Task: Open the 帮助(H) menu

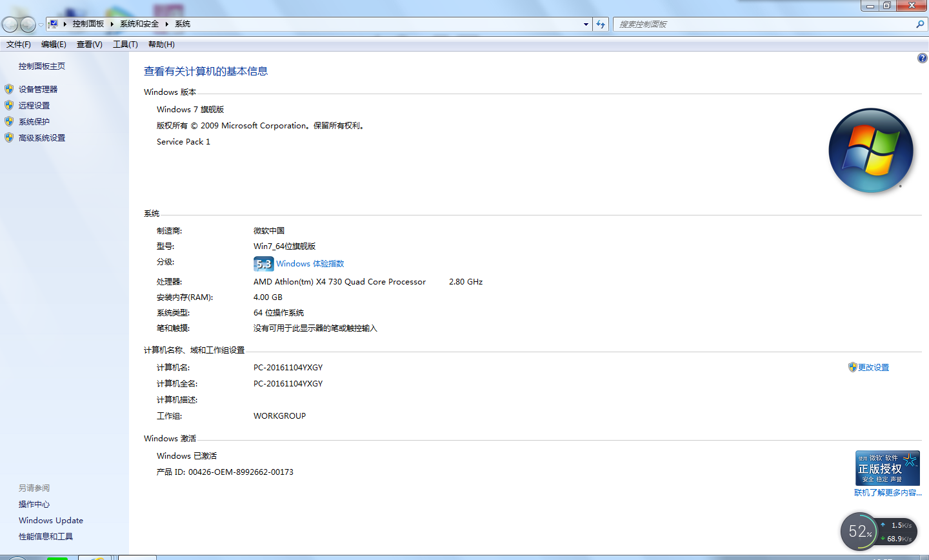Action: pyautogui.click(x=161, y=45)
